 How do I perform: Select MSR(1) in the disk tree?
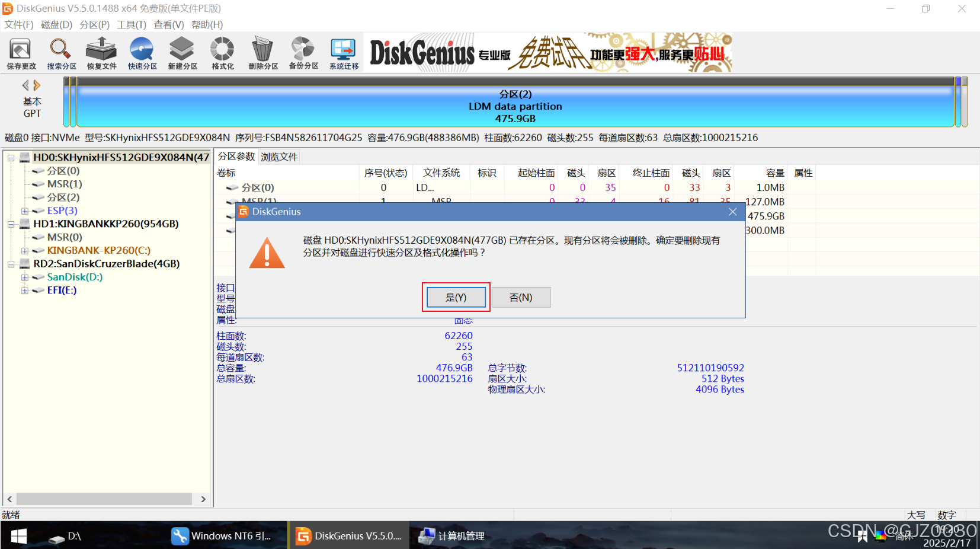(65, 184)
